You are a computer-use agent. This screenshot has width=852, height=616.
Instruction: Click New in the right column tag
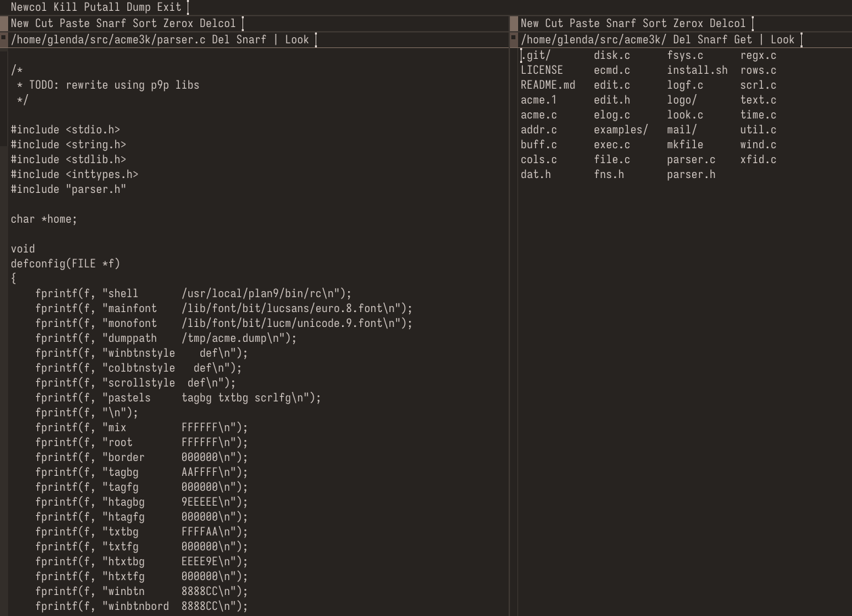(x=530, y=24)
